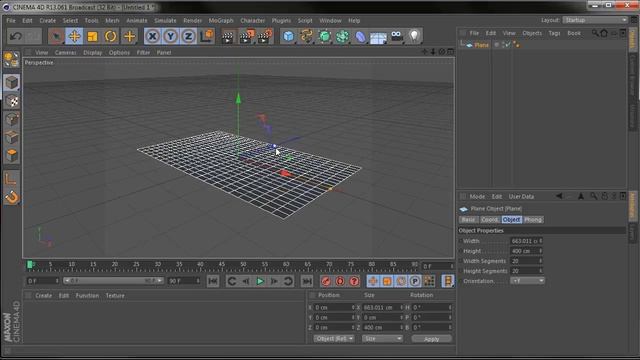640x360 pixels.
Task: Click the Width value field
Action: tap(526, 241)
